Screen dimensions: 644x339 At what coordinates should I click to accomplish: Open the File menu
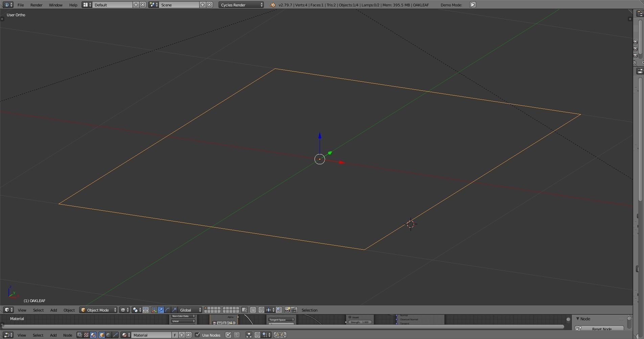coord(21,5)
